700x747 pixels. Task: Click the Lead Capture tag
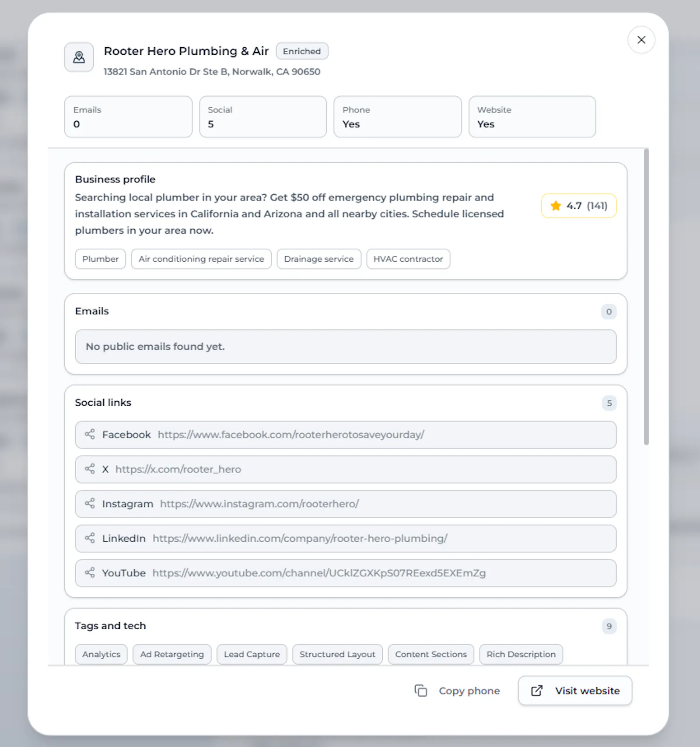pyautogui.click(x=252, y=654)
